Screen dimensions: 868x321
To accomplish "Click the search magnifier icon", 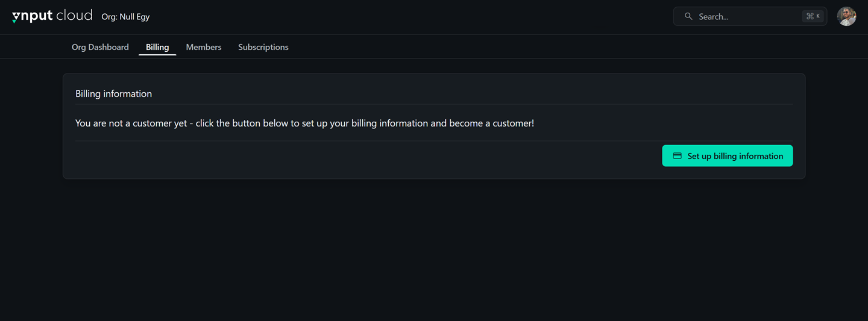I will coord(688,16).
